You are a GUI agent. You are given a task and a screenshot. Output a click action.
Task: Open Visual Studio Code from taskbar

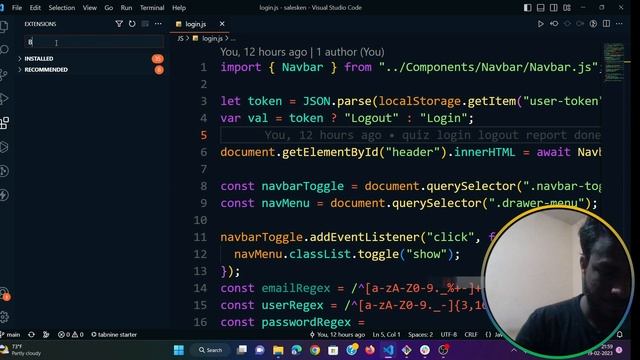[388, 350]
